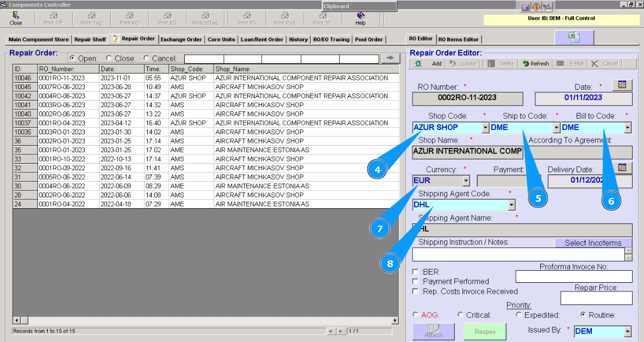The width and height of the screenshot is (644, 342).
Task: Tick the Rep. Costs Invoice Received checkbox
Action: 415,291
